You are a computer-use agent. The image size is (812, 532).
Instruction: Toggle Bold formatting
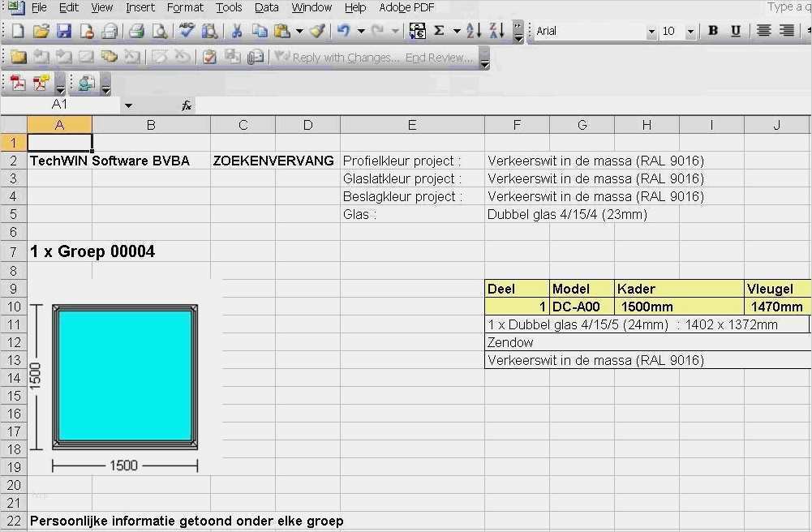(x=713, y=32)
